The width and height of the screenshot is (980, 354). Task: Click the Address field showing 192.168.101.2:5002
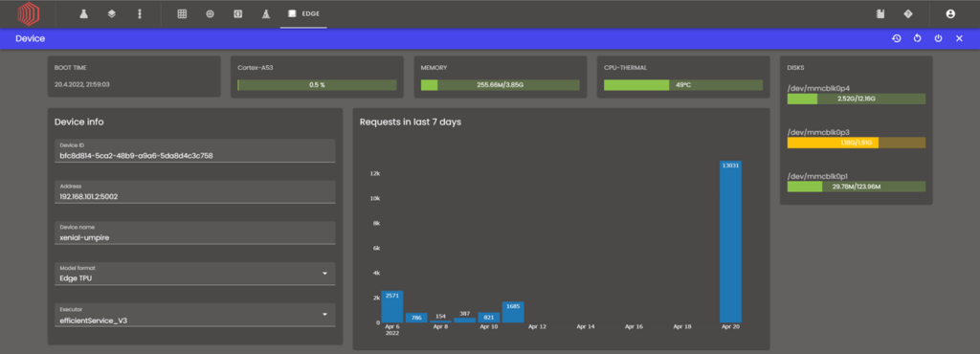pyautogui.click(x=195, y=191)
